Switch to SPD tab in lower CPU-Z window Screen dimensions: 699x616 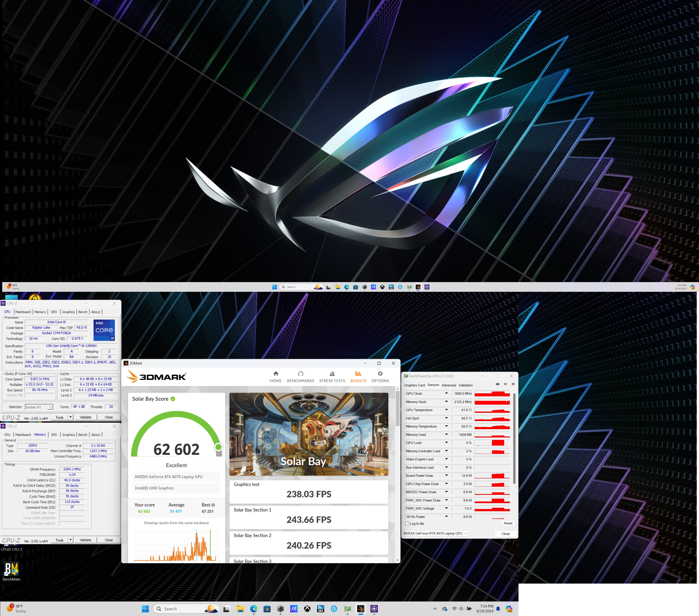tap(54, 435)
